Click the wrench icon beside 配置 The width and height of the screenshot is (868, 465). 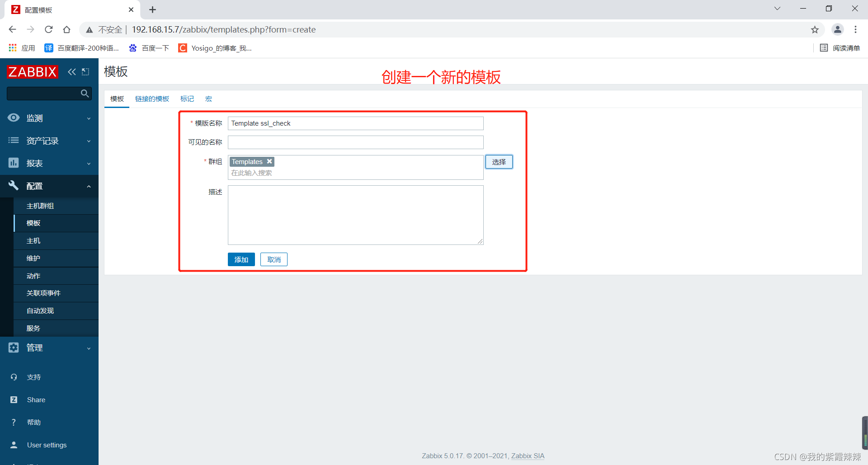(x=14, y=185)
